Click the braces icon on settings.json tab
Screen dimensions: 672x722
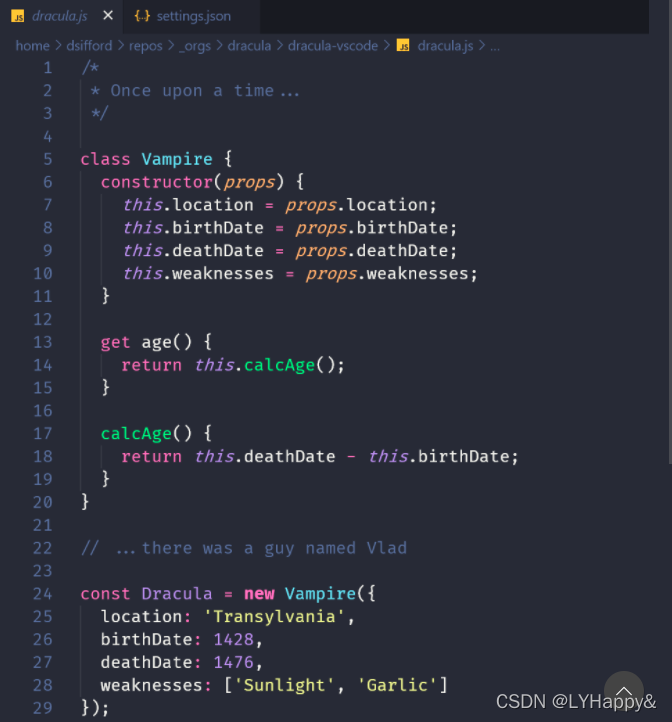[x=142, y=16]
